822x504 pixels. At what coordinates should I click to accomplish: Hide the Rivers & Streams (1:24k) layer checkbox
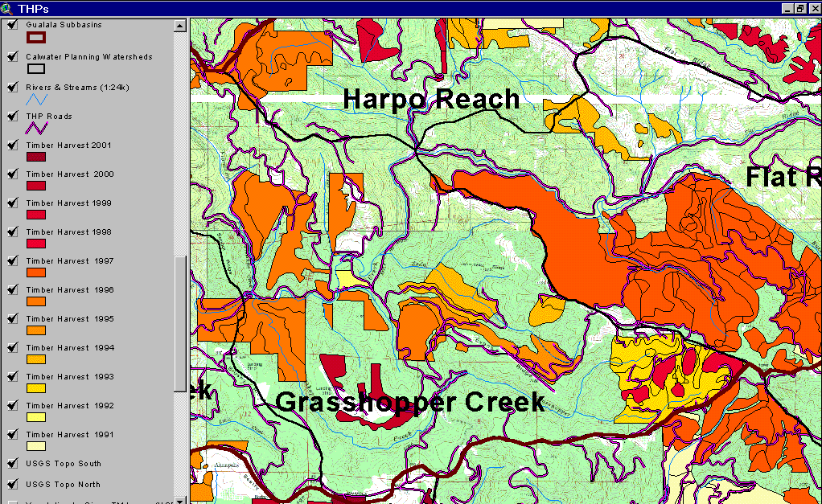coord(13,87)
